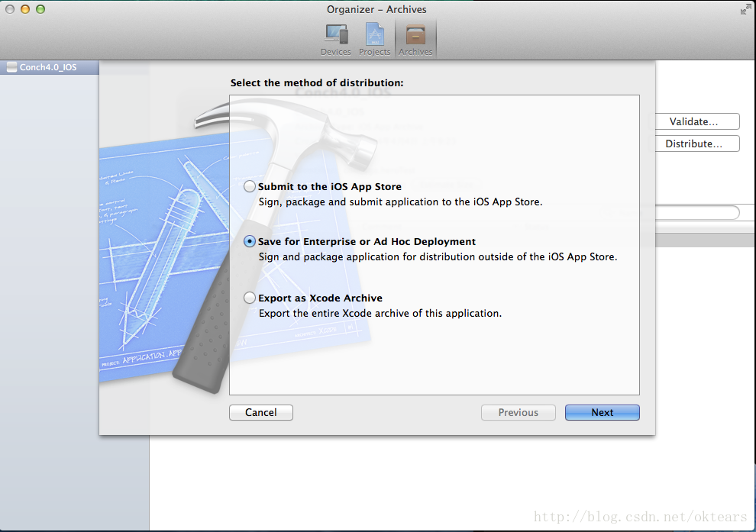Screen dimensions: 756x532
Task: Select Save for Enterprise or Ad Hoc Deployment
Action: pos(250,241)
